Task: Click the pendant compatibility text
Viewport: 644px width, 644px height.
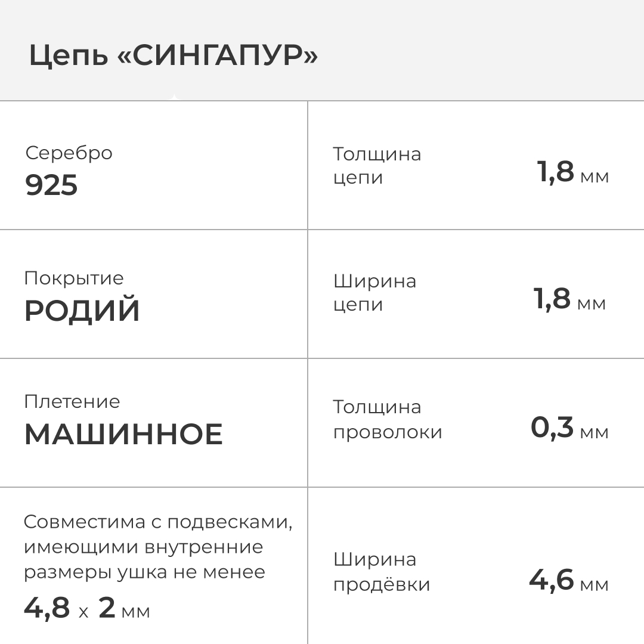Action: (158, 547)
